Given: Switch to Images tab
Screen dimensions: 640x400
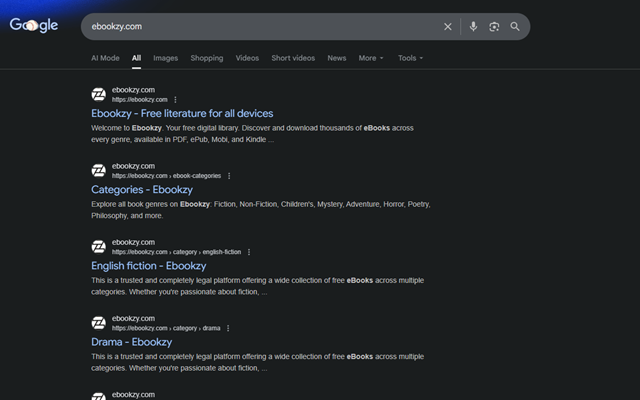Looking at the screenshot, I should pyautogui.click(x=165, y=58).
